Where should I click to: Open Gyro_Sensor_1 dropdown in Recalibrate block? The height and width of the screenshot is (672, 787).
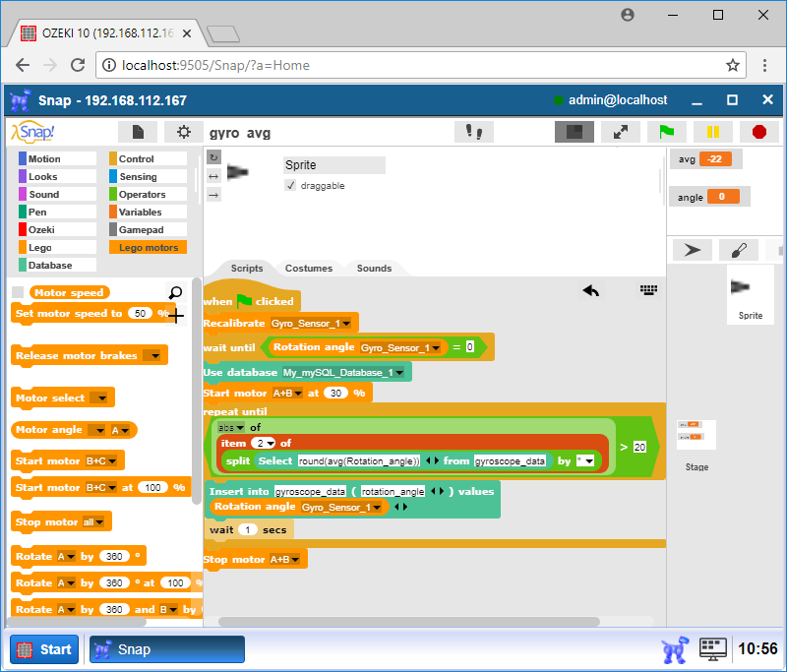pyautogui.click(x=311, y=324)
